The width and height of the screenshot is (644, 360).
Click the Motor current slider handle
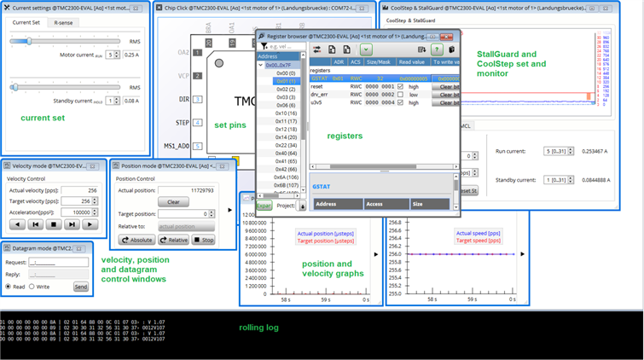pyautogui.click(x=29, y=41)
